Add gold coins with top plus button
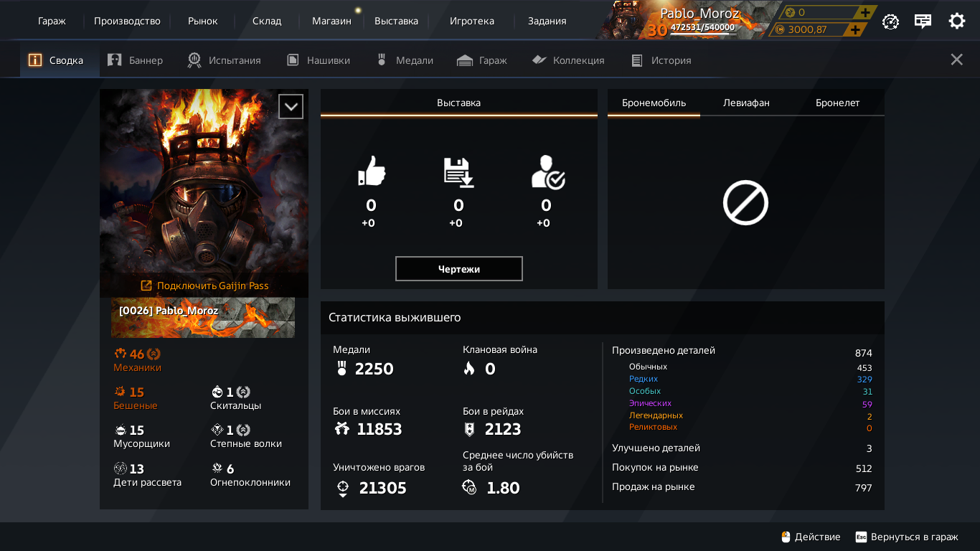This screenshot has width=980, height=551. click(x=865, y=12)
